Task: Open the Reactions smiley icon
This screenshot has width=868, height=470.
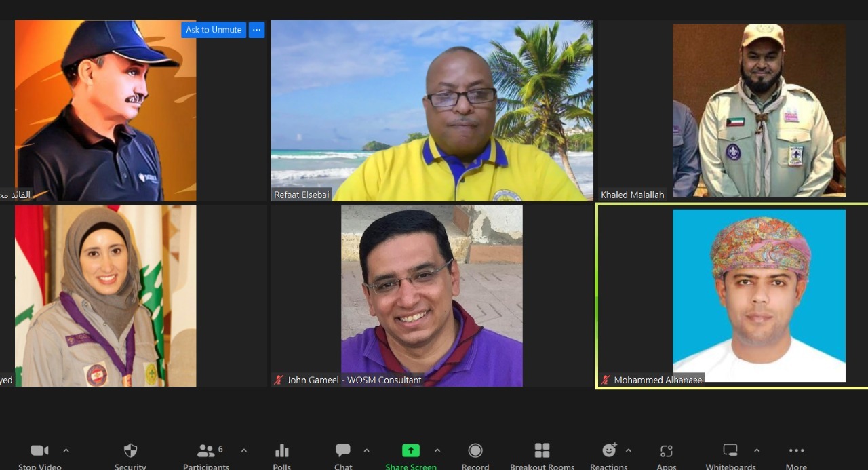Action: point(609,451)
